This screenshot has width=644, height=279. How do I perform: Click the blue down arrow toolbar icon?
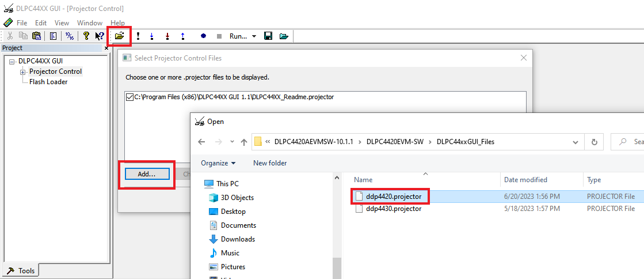[x=151, y=36]
